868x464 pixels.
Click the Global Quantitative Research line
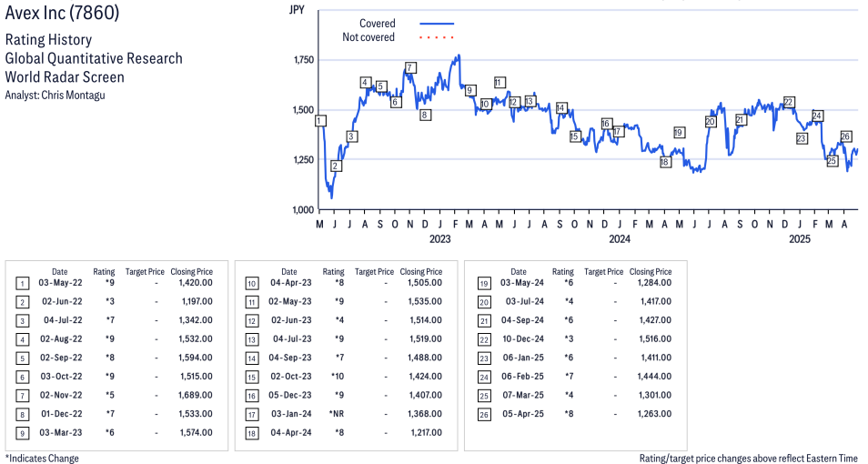click(94, 58)
